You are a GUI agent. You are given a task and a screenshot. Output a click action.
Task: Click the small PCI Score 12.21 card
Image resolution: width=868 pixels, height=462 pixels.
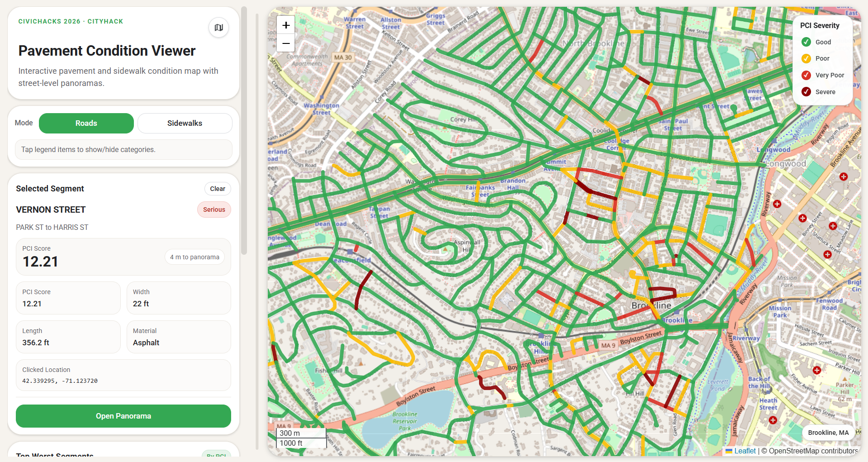click(x=68, y=298)
